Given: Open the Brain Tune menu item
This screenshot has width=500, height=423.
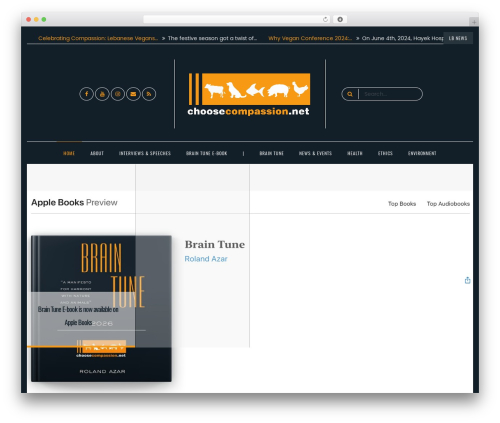Looking at the screenshot, I should 272,153.
